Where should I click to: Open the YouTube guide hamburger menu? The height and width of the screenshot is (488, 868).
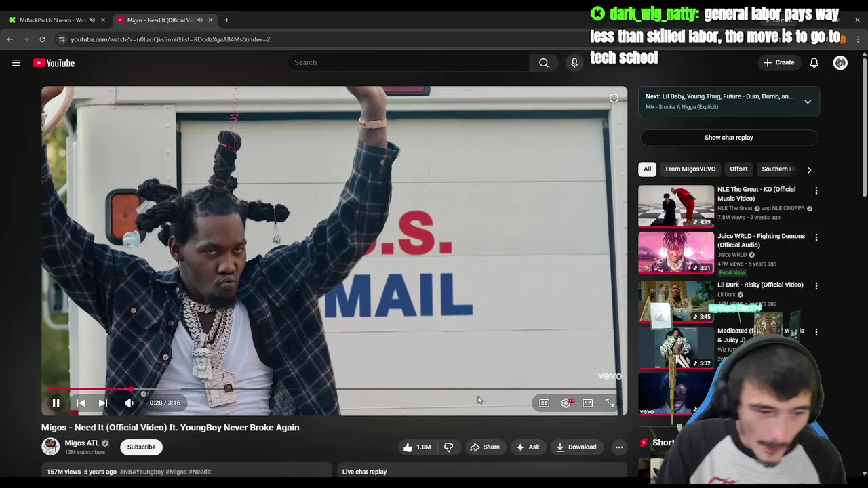16,63
